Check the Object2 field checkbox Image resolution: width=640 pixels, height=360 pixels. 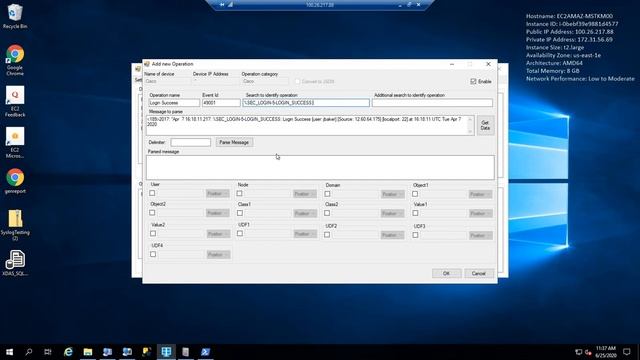152,213
